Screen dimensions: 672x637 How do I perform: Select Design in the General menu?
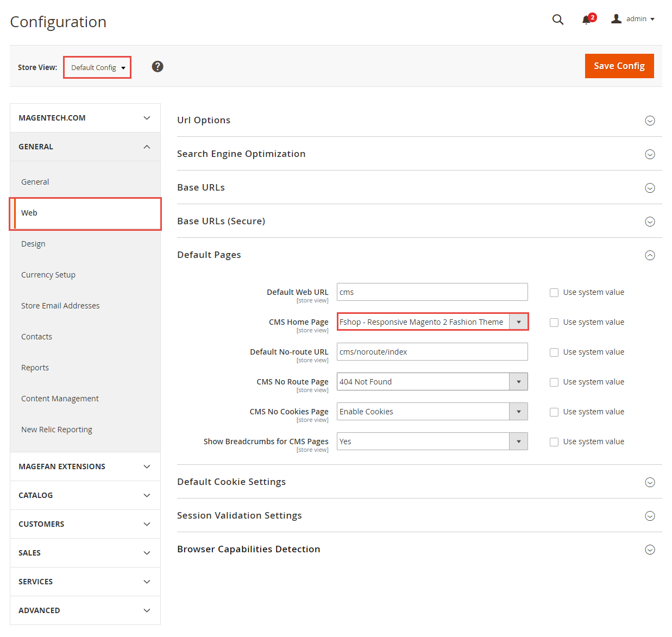point(33,244)
